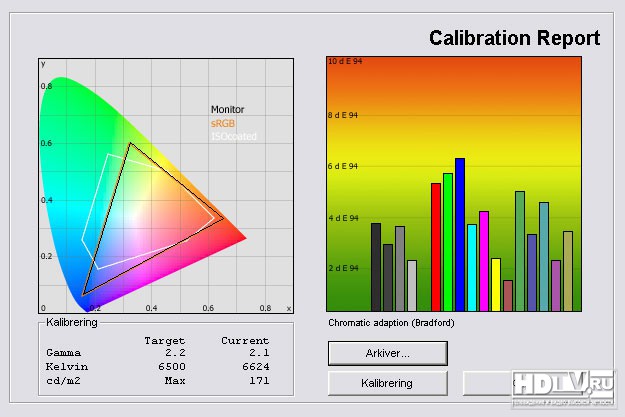Click the Target column header
This screenshot has width=625, height=417.
(x=165, y=340)
